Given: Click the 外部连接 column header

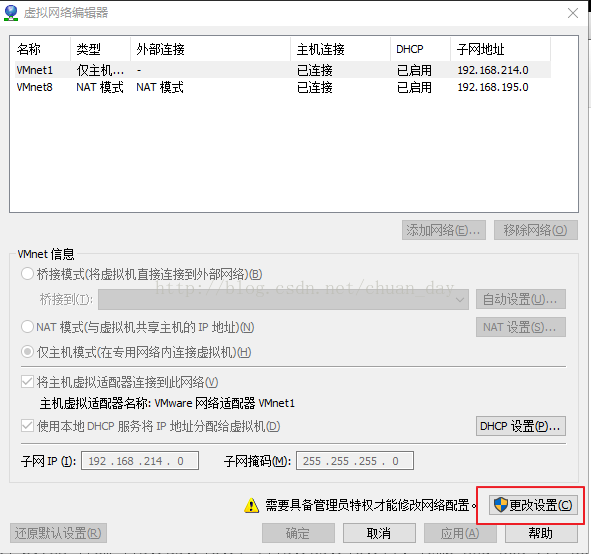Looking at the screenshot, I should tap(210, 49).
